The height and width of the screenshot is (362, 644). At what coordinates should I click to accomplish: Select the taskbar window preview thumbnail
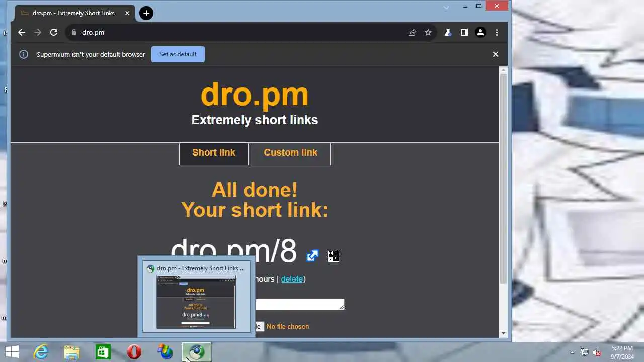coord(196,302)
